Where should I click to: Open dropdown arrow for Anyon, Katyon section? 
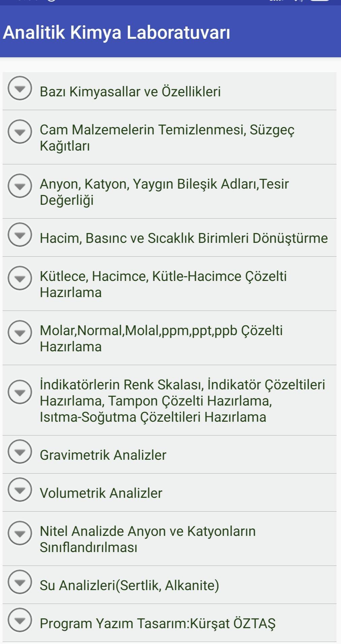click(x=20, y=186)
